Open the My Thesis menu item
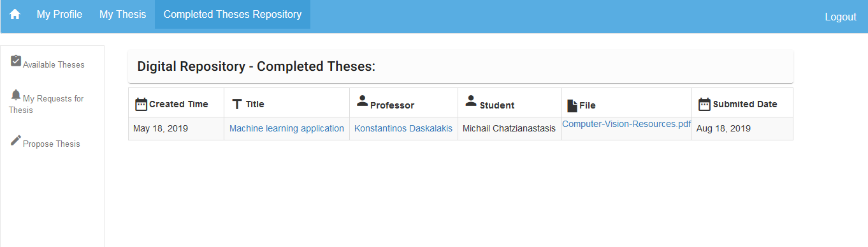This screenshot has width=868, height=247. [x=122, y=15]
